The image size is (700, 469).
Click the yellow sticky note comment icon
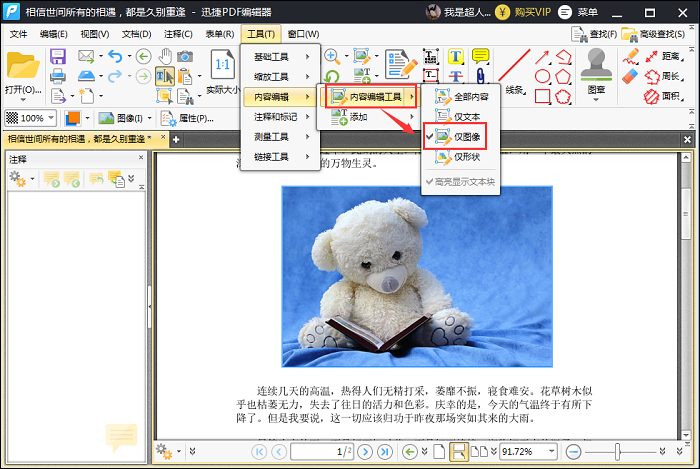point(480,56)
